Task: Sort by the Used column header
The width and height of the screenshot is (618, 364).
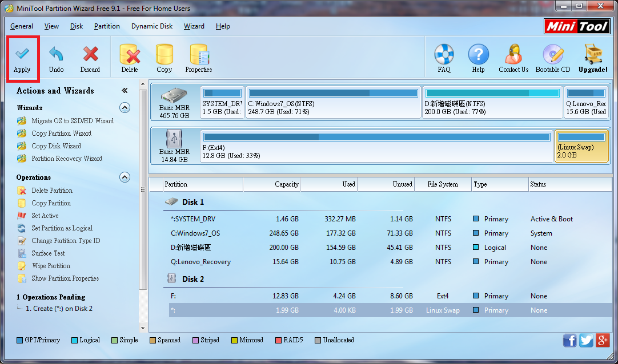Action: coord(329,184)
